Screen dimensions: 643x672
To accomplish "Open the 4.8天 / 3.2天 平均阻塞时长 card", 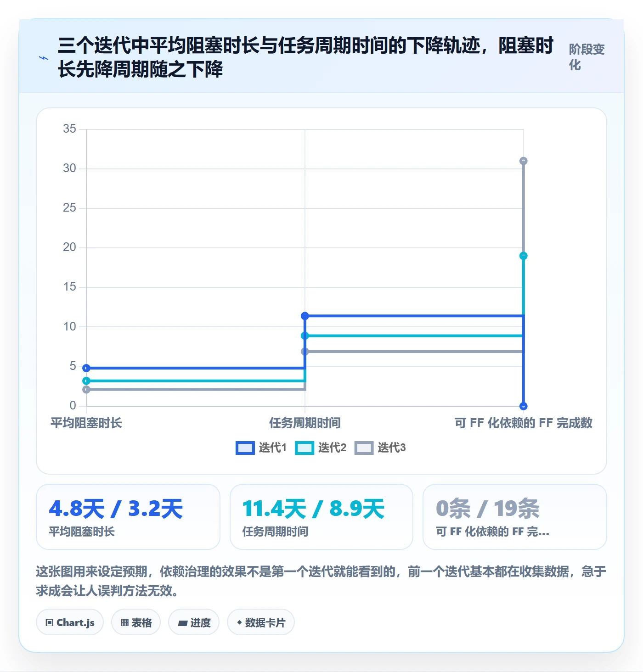I will click(128, 517).
